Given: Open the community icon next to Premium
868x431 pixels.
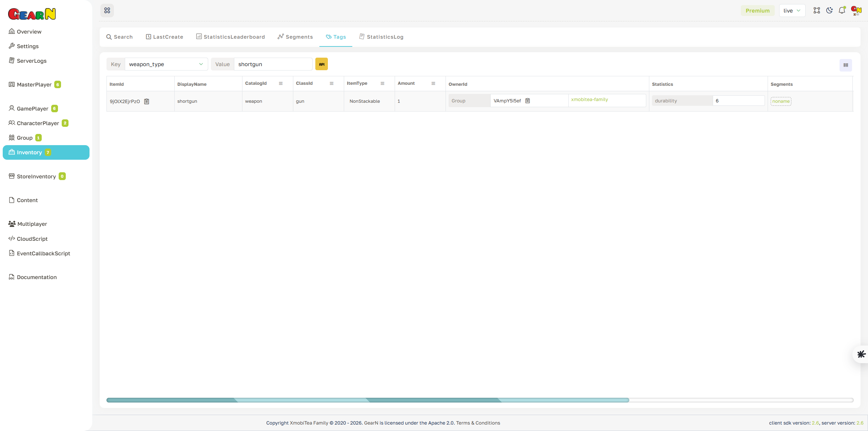Looking at the screenshot, I should point(817,10).
